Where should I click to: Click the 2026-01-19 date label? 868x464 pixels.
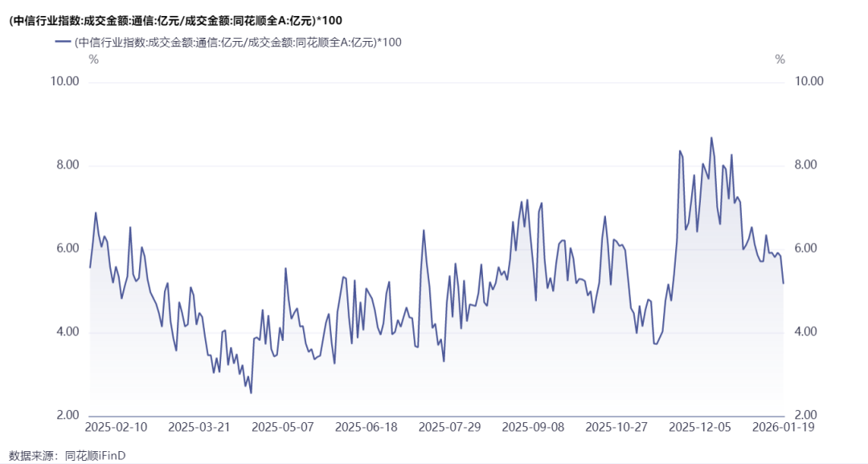(x=784, y=428)
